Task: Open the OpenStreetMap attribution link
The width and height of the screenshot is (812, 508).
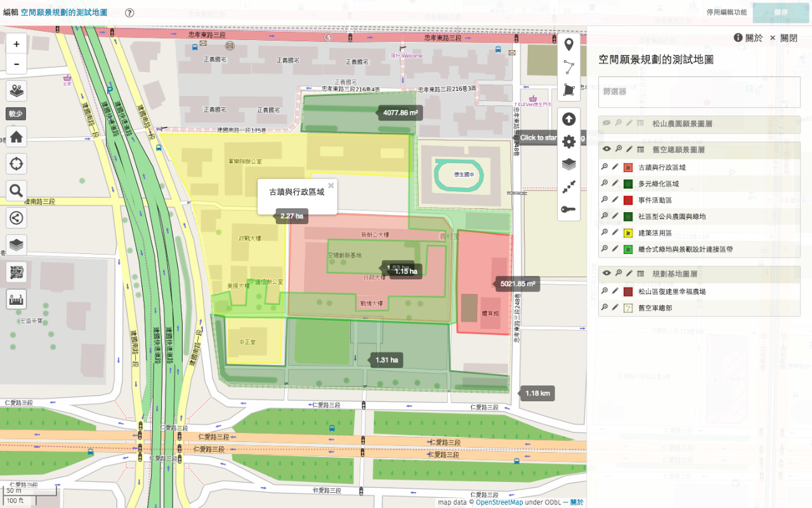Action: [499, 502]
